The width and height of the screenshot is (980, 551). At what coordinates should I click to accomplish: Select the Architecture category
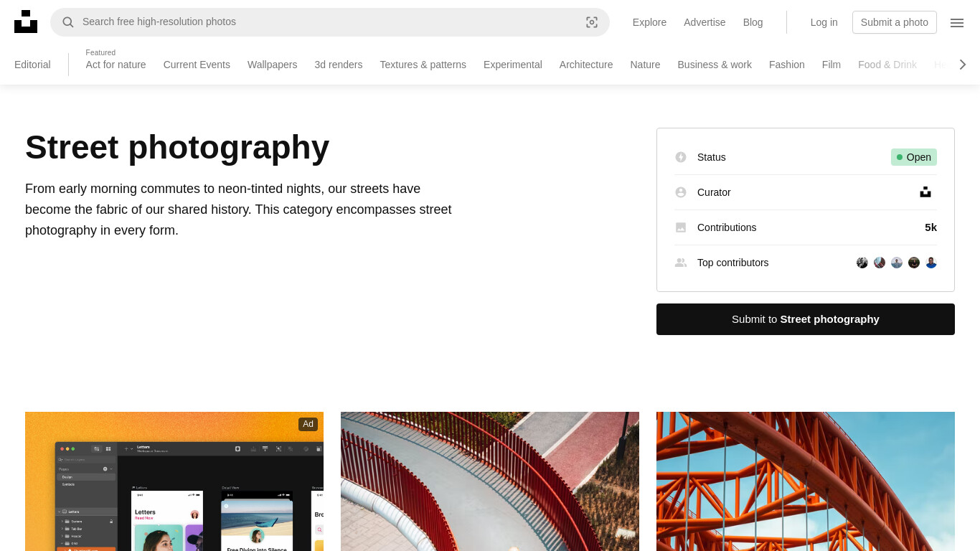pos(586,65)
